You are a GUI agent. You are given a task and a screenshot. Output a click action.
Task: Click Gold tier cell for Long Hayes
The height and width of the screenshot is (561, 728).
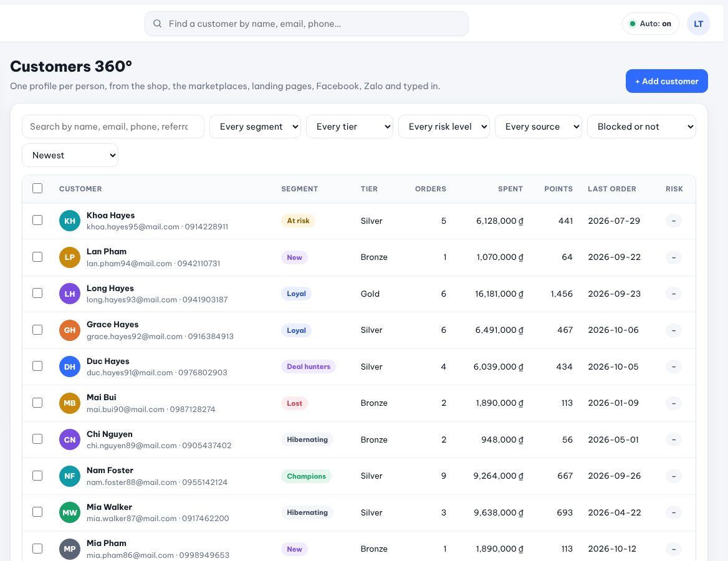370,294
